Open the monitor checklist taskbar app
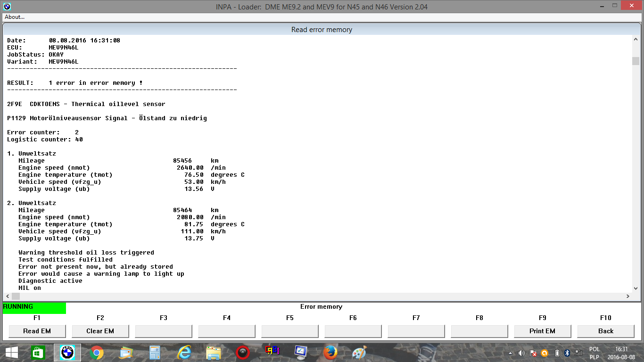Viewport: 644px width, 362px height. (x=301, y=353)
